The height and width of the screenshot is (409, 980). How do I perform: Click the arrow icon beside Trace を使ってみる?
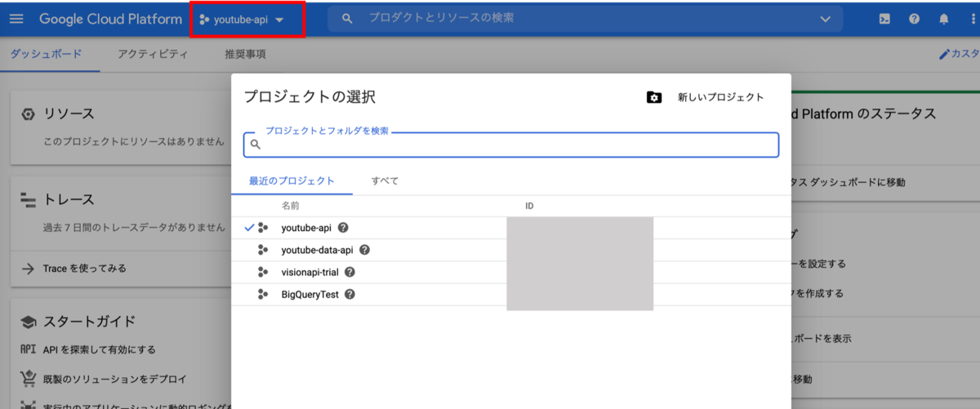[x=28, y=268]
